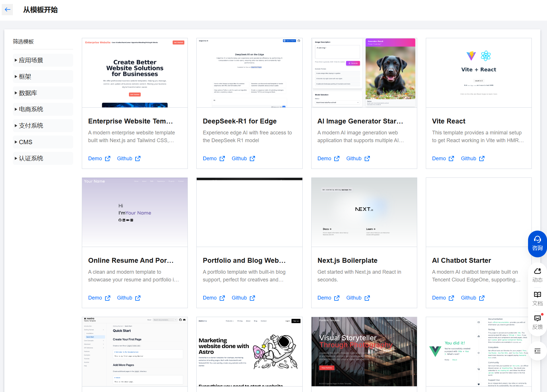Collapse the floating side menu icon
Image resolution: width=547 pixels, height=392 pixels.
pos(537,351)
